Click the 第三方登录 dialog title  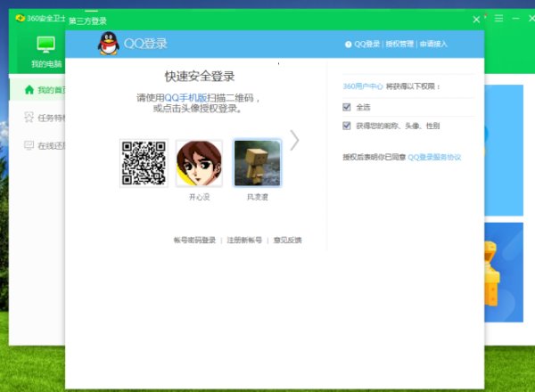click(x=87, y=21)
